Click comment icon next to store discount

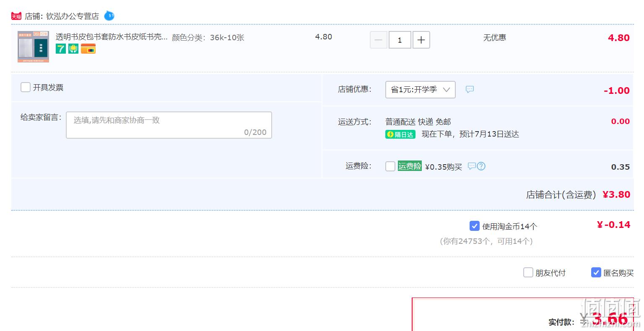[x=470, y=89]
